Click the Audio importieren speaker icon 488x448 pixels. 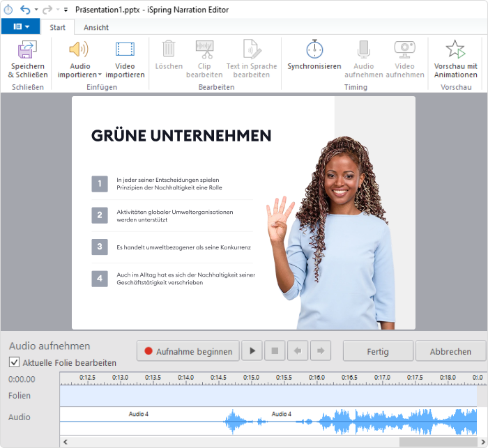coord(79,49)
